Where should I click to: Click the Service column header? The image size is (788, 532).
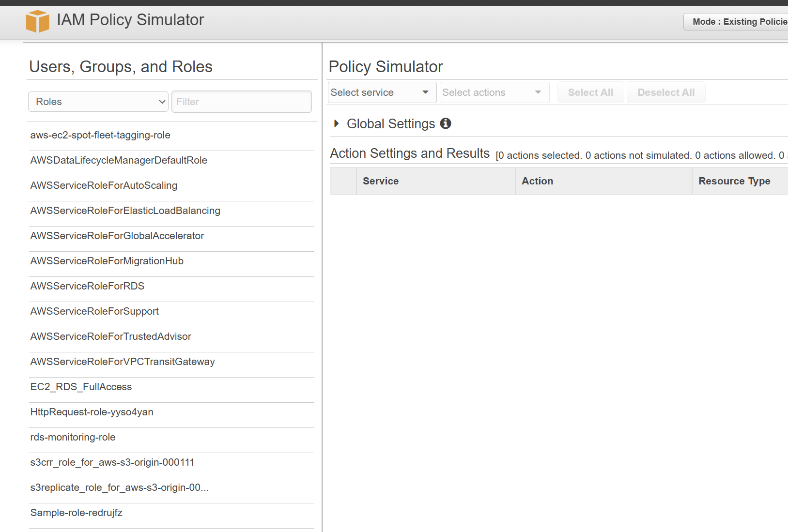click(381, 181)
